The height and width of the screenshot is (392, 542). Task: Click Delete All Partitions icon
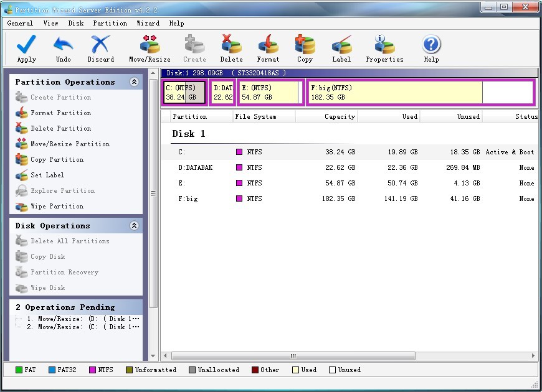pos(21,241)
